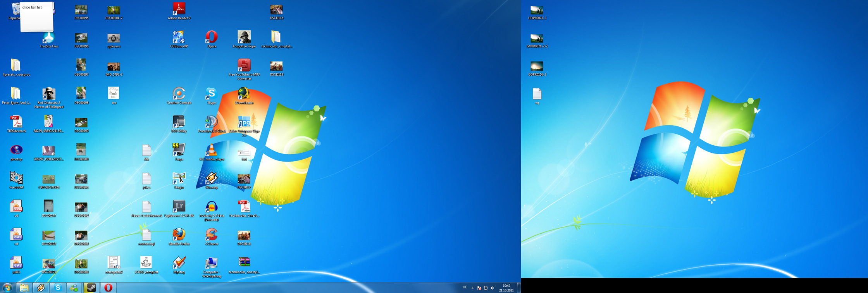
Task: Select the Skype desktop shortcut
Action: [x=212, y=96]
